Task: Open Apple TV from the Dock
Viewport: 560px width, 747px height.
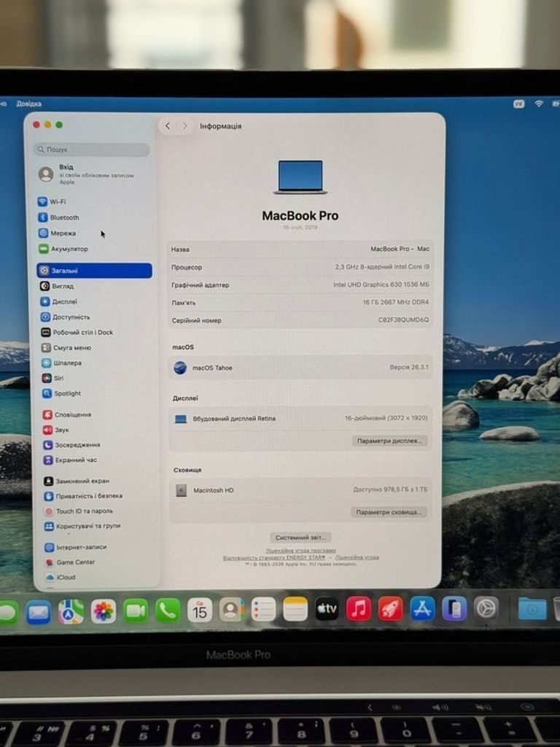Action: click(327, 609)
